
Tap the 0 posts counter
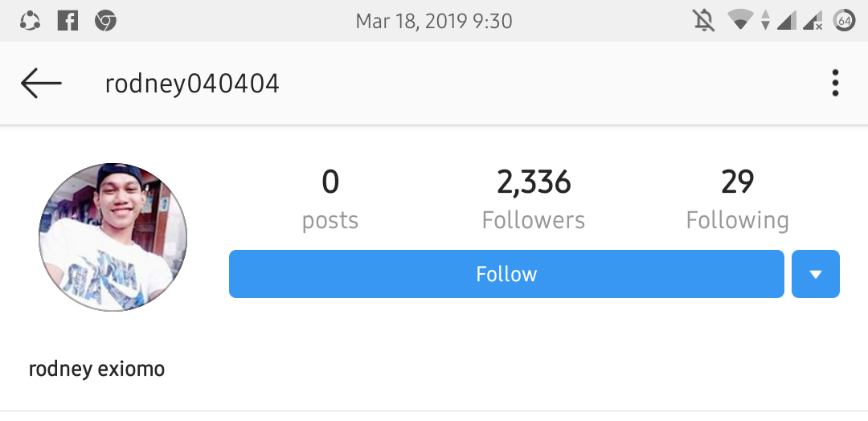coord(330,200)
